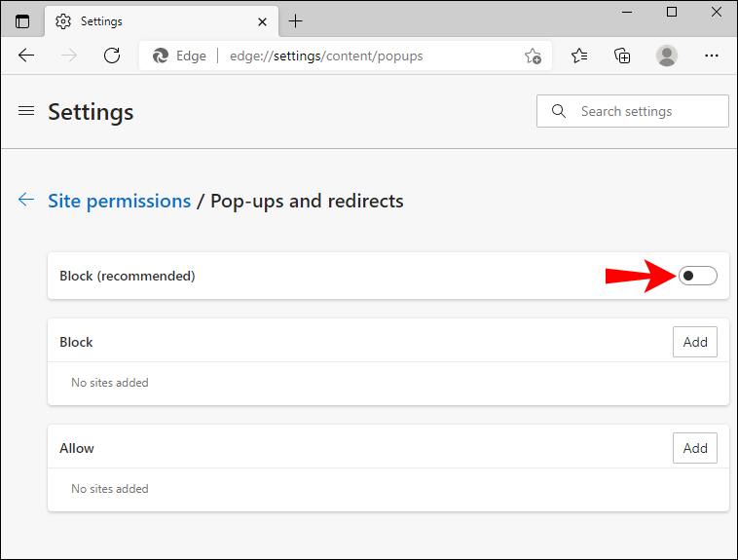Open the browser Settings and more menu
Image resolution: width=738 pixels, height=560 pixels.
[x=712, y=56]
